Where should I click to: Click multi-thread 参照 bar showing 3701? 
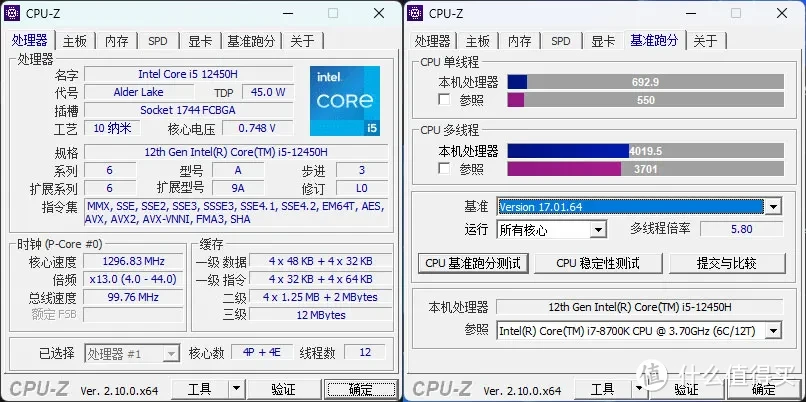point(646,169)
